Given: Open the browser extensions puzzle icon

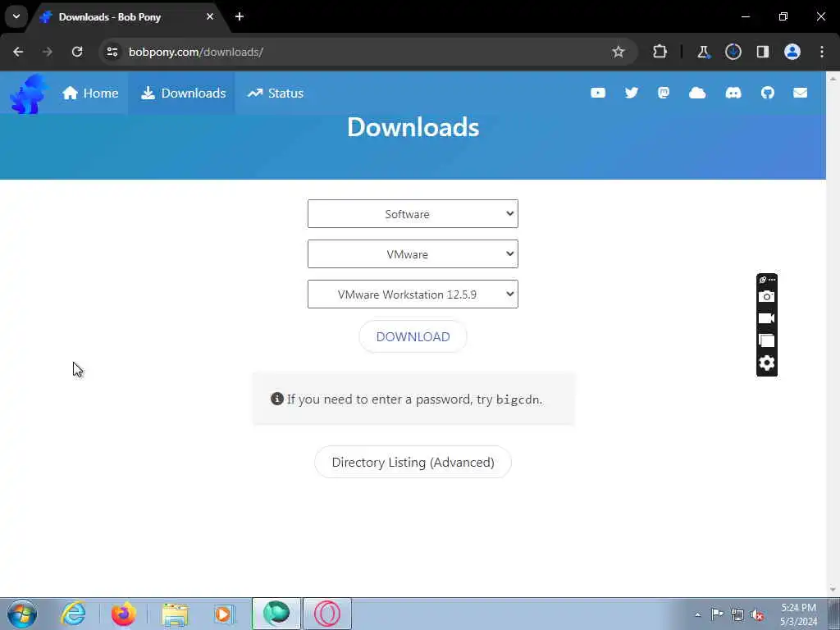Looking at the screenshot, I should [660, 52].
